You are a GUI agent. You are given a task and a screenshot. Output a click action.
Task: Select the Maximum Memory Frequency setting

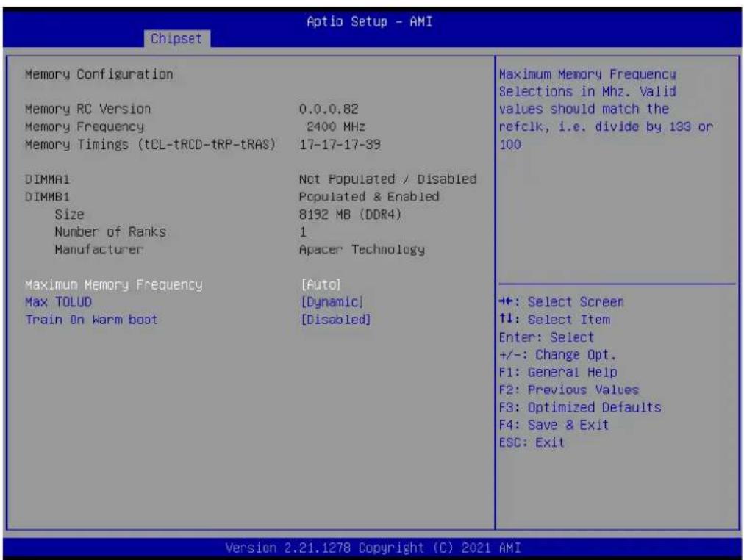tap(114, 284)
